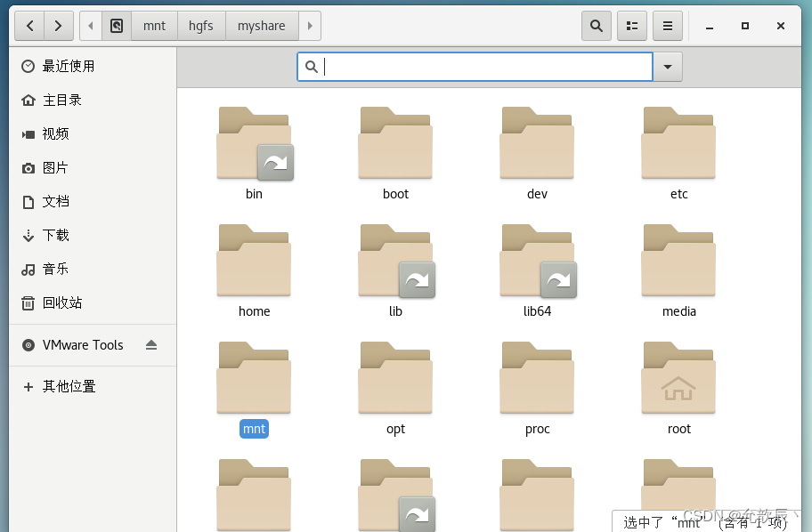The height and width of the screenshot is (532, 812).
Task: Select the home folder icon
Action: coord(254,261)
